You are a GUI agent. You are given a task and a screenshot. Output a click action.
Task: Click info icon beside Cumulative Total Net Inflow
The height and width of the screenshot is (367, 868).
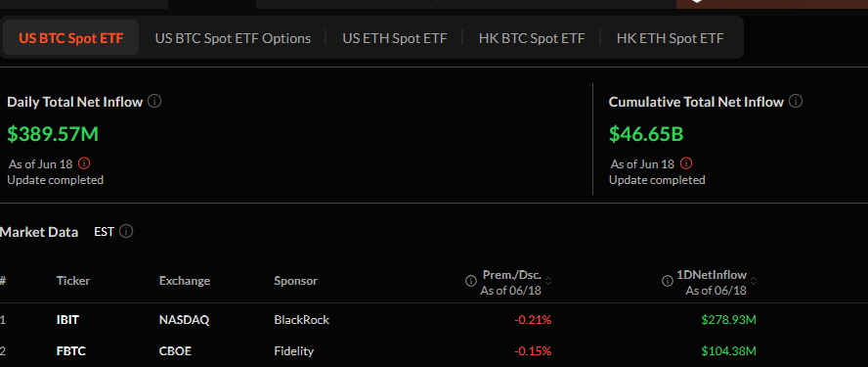[x=796, y=102]
